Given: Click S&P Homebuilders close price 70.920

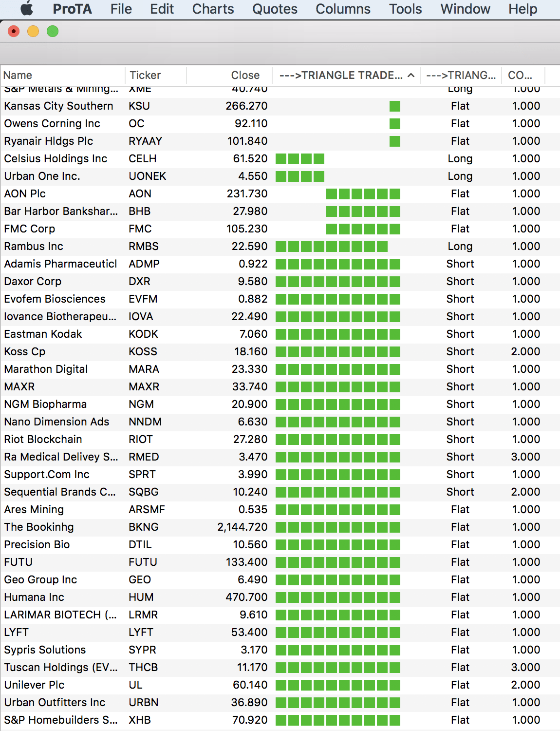Looking at the screenshot, I should tap(250, 720).
